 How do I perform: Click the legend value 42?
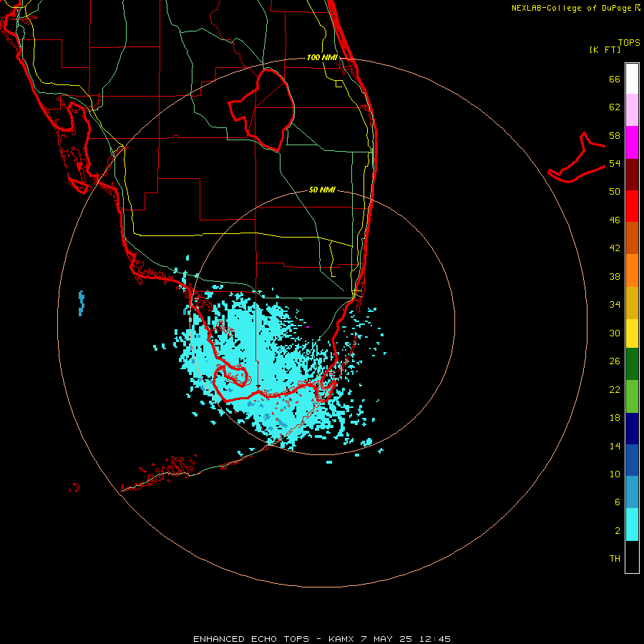pos(615,248)
